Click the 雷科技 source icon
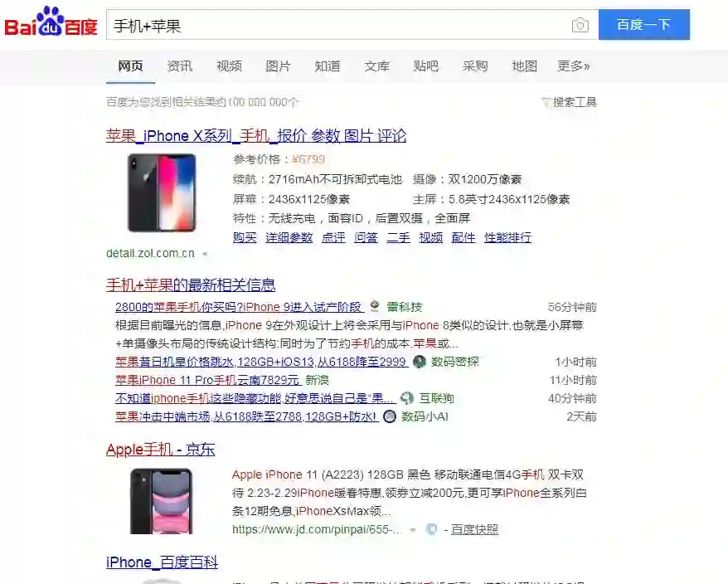The height and width of the screenshot is (584, 728). pos(375,307)
